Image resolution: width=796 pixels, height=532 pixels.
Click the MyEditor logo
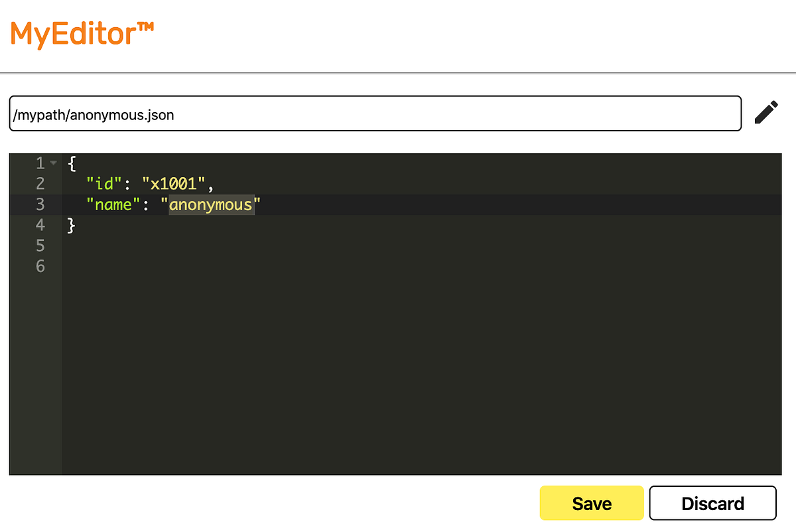(x=81, y=33)
